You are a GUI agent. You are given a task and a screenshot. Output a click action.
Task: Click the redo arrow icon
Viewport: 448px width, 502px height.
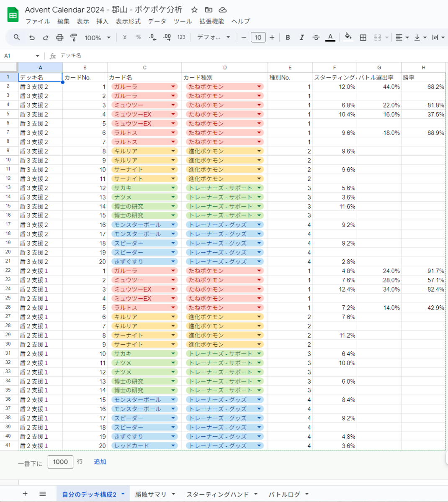pos(46,38)
